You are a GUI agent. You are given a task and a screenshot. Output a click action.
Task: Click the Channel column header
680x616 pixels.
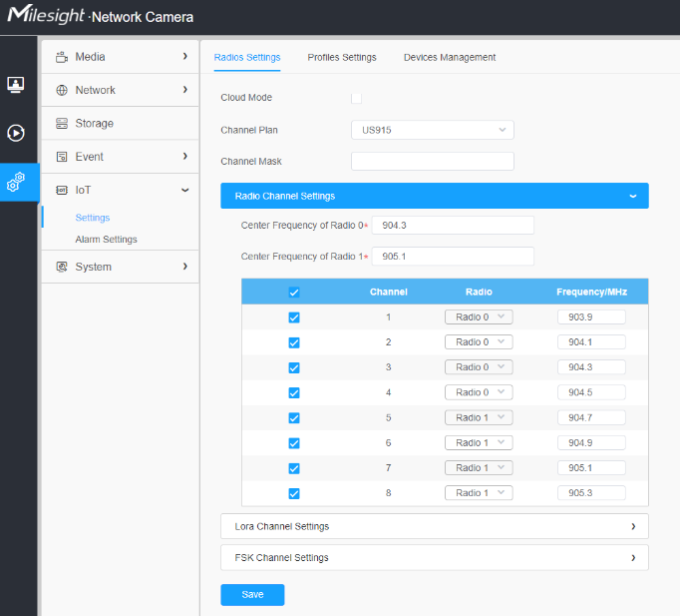point(389,292)
